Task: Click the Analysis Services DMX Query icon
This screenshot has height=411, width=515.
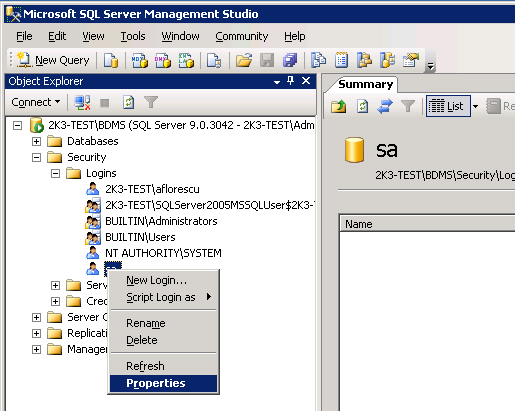Action: tap(163, 60)
